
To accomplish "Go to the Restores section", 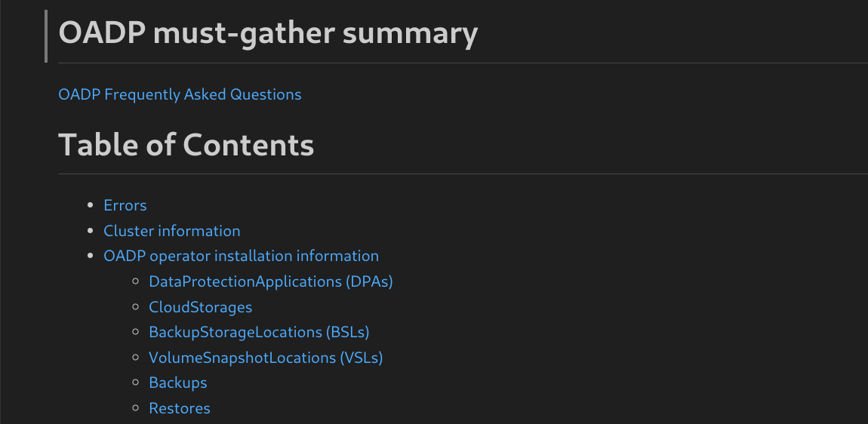I will tap(180, 408).
